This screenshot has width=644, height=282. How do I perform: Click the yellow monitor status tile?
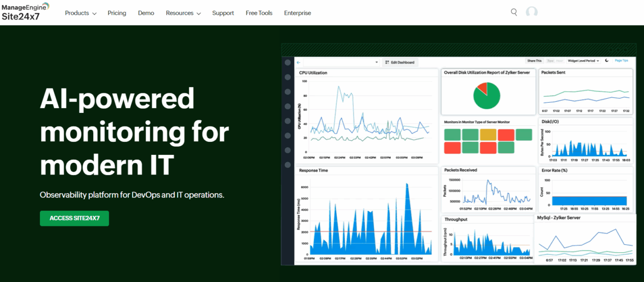[x=488, y=134]
